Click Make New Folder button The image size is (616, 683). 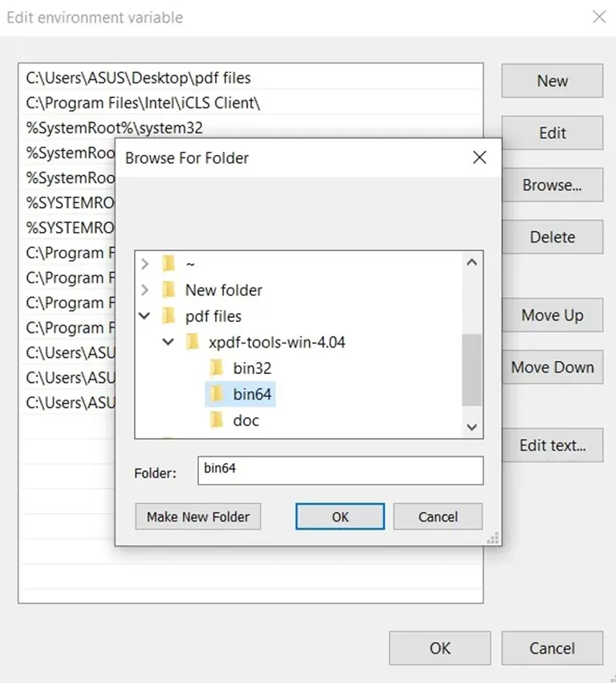[198, 517]
